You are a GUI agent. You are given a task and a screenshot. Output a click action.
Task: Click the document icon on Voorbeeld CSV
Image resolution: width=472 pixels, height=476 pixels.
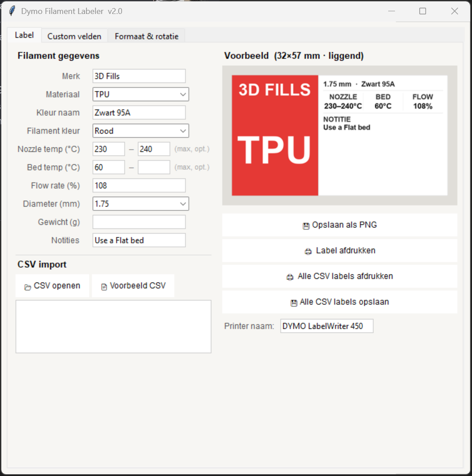coord(104,287)
